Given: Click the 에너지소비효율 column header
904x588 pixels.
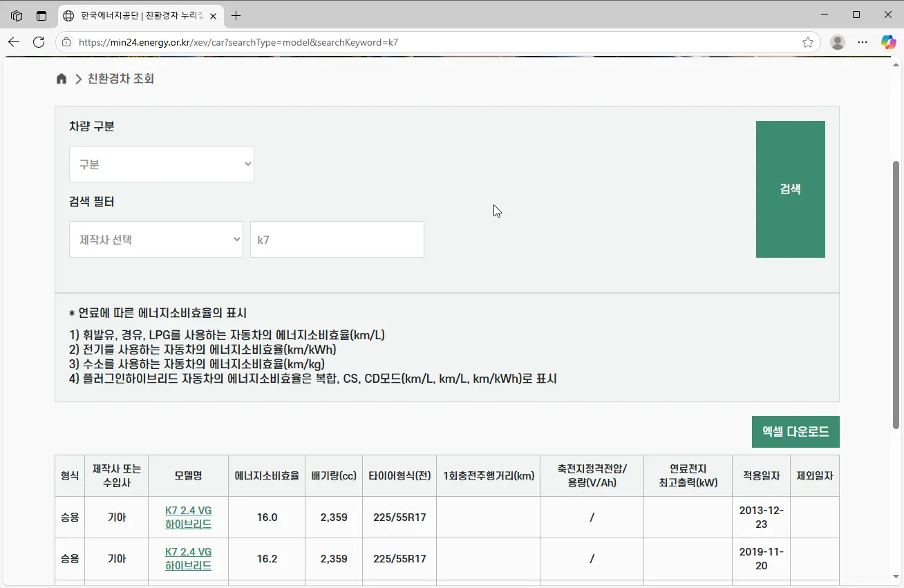Looking at the screenshot, I should 267,476.
